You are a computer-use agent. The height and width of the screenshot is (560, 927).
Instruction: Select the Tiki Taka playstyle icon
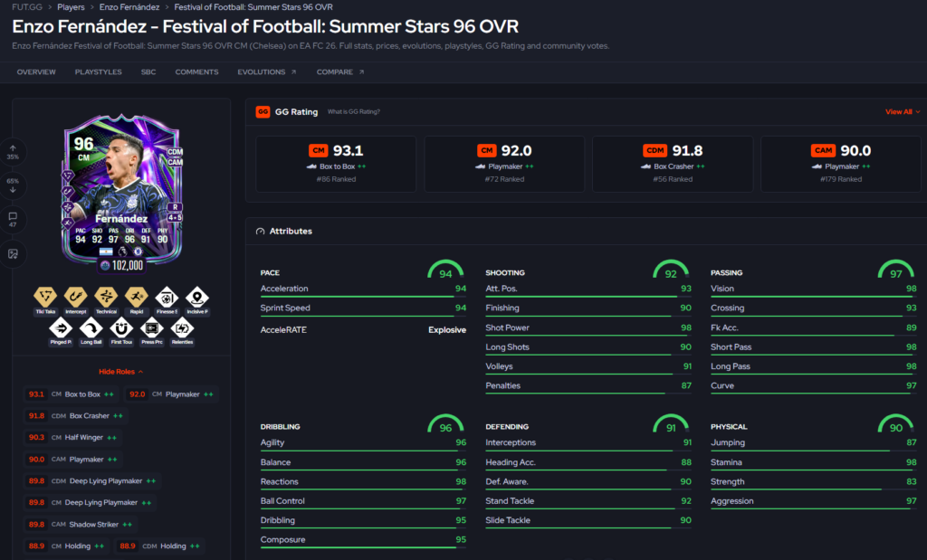click(x=45, y=300)
